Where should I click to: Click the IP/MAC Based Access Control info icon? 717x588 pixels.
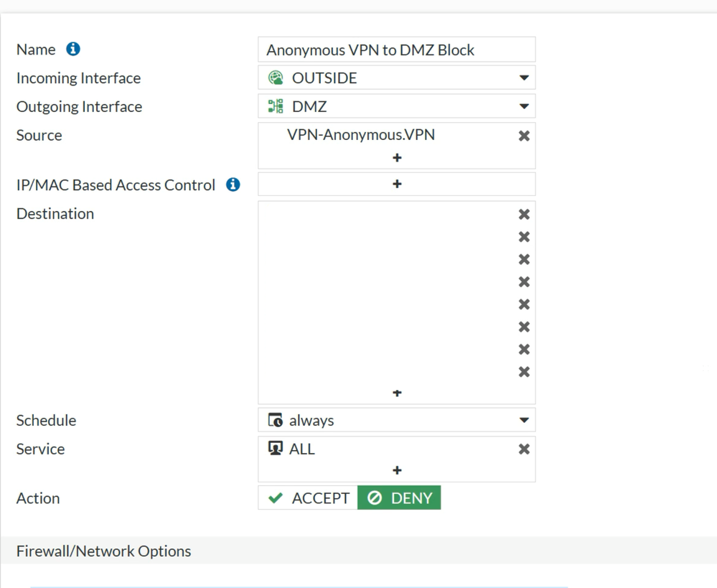pos(233,185)
